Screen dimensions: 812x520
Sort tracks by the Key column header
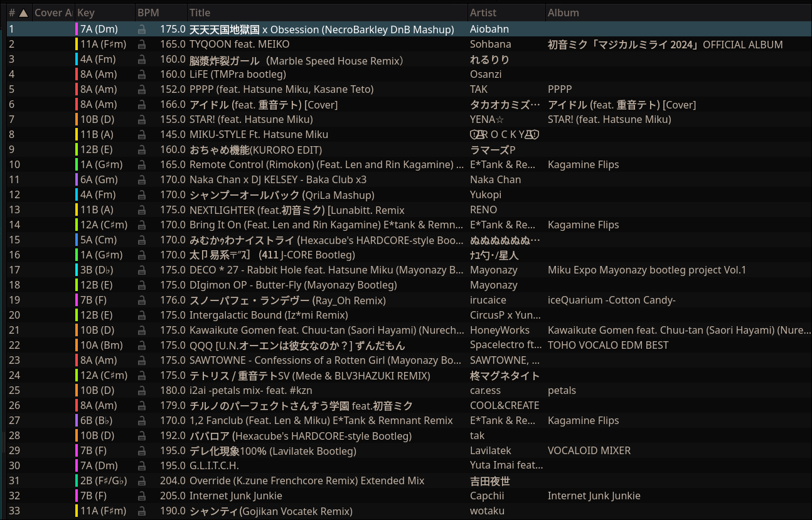(86, 13)
